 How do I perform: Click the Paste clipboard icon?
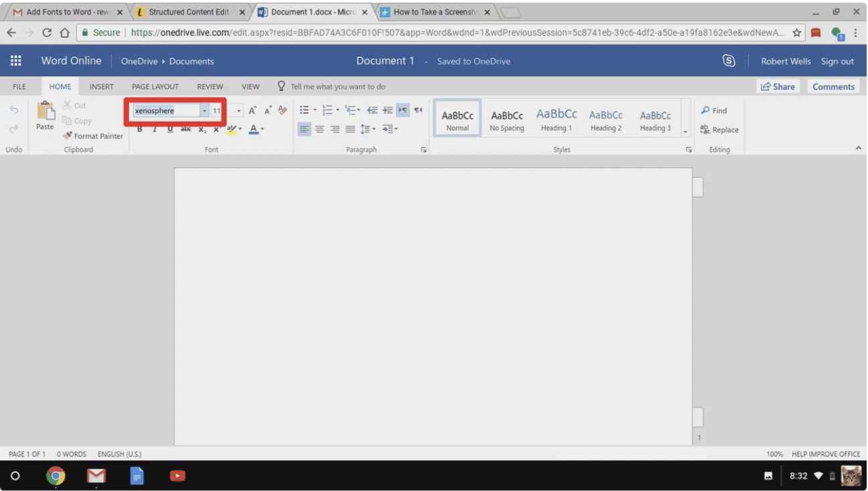point(45,114)
